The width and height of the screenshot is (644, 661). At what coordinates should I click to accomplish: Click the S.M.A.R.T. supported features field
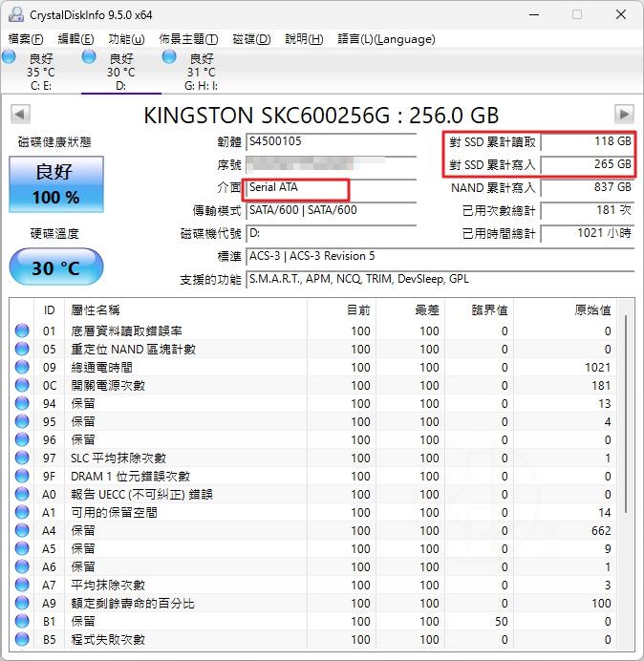(x=440, y=279)
